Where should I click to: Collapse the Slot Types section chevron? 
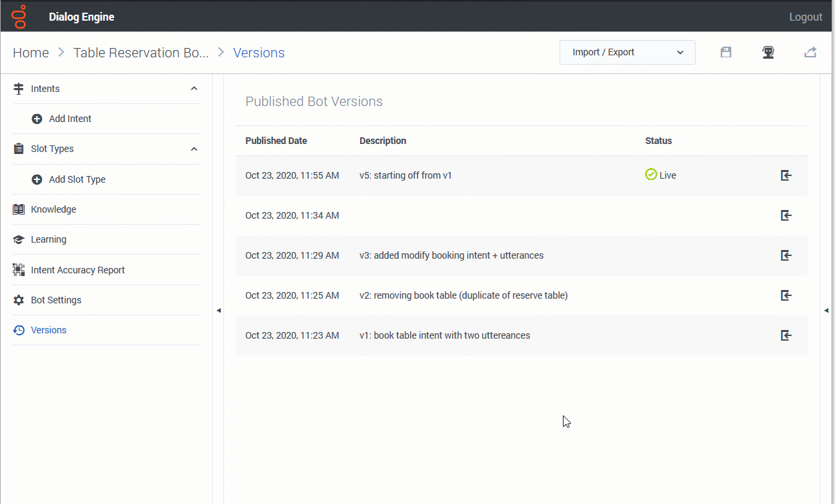194,149
